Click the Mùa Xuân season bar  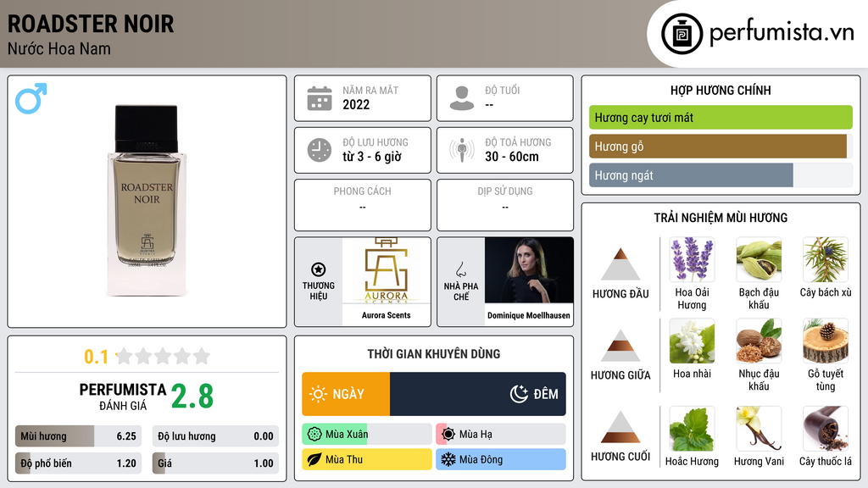pyautogui.click(x=366, y=435)
